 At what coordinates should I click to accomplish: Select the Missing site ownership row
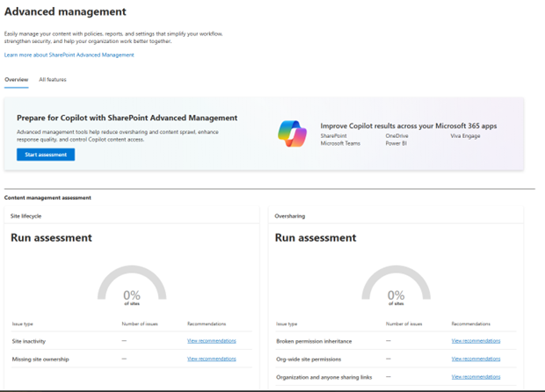coord(132,359)
